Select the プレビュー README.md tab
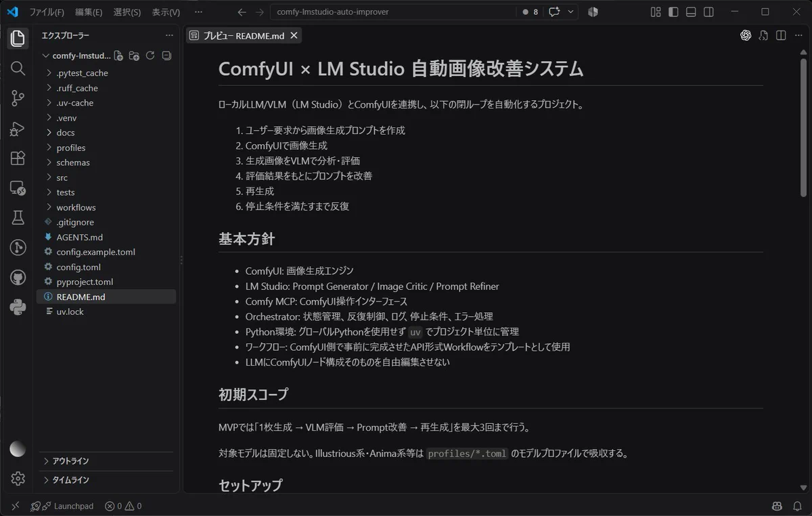The height and width of the screenshot is (516, 812). tap(244, 36)
